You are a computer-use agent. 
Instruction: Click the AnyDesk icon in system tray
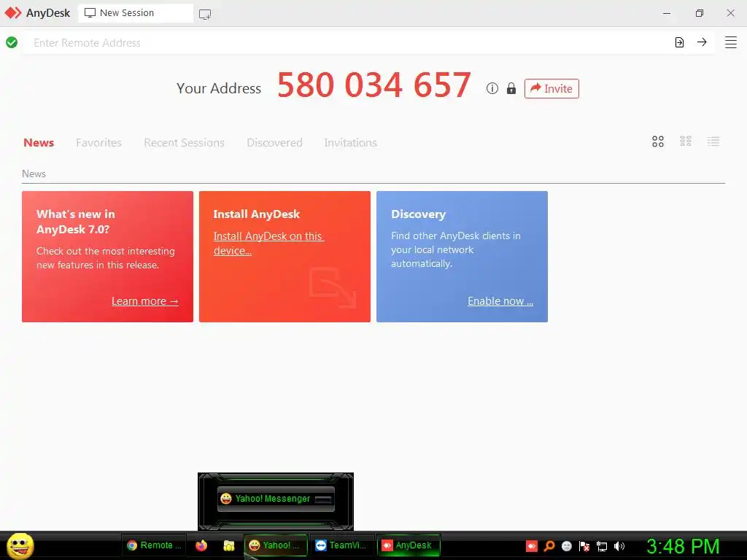click(532, 546)
